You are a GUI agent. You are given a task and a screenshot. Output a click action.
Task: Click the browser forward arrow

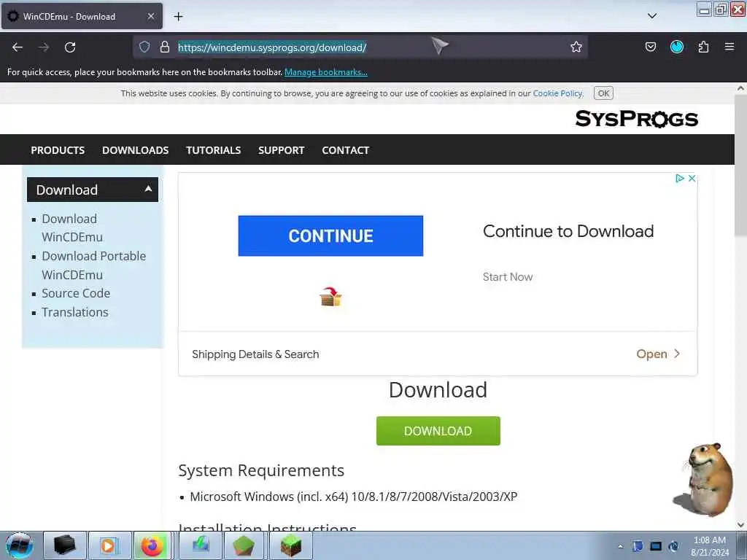[44, 47]
